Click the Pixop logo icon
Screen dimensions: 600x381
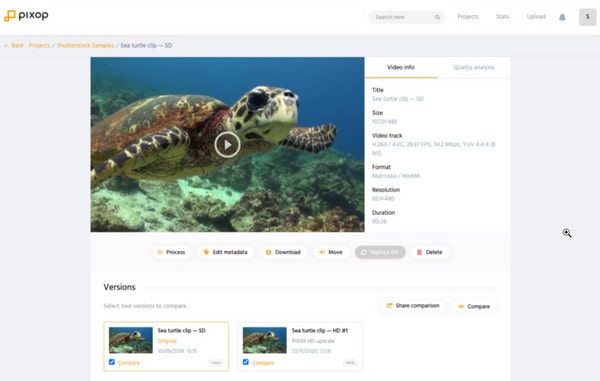[x=10, y=16]
